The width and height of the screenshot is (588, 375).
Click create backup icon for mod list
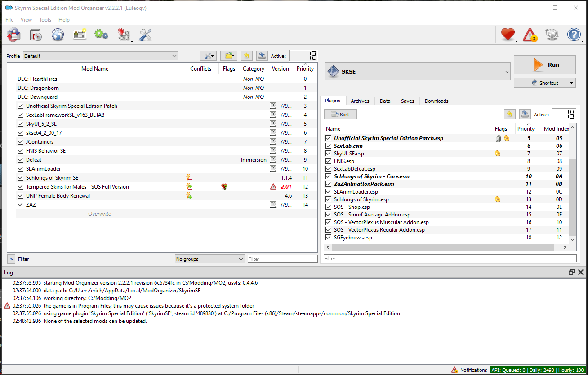pos(262,56)
